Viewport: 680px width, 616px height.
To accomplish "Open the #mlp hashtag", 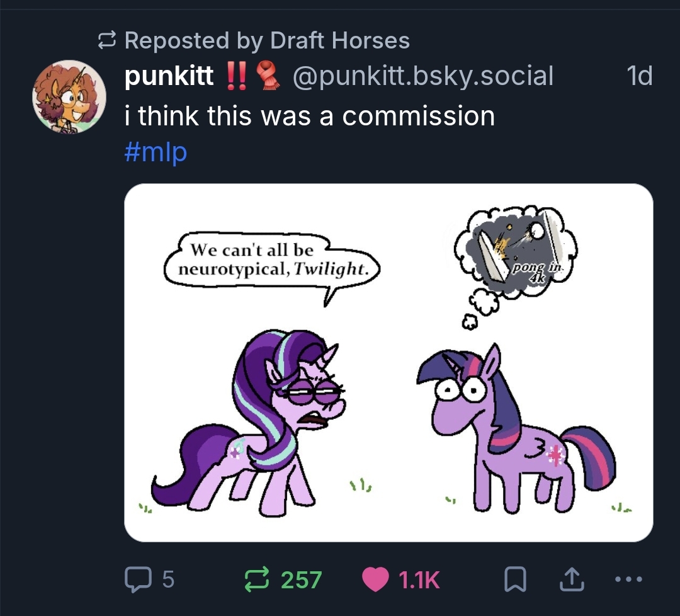I will 156,153.
